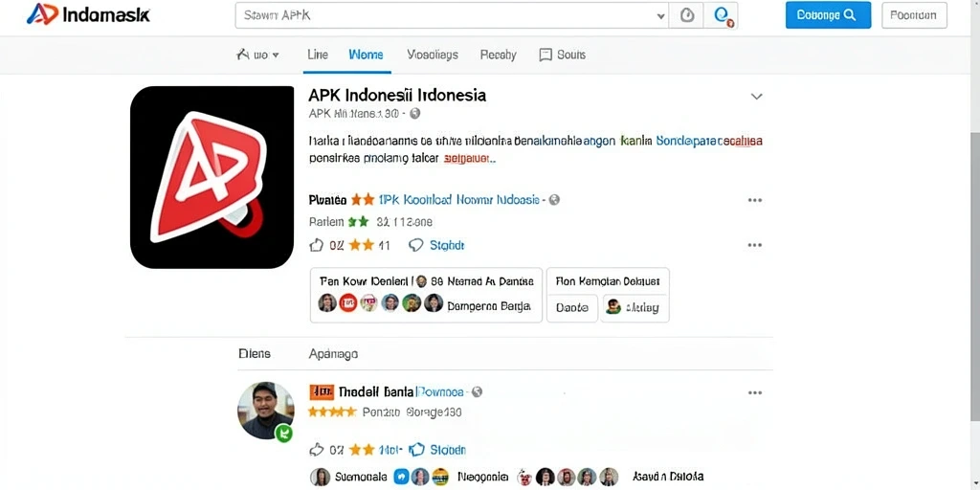Viewport: 980px width, 490px height.
Task: Click the Fooniden button
Action: (914, 15)
